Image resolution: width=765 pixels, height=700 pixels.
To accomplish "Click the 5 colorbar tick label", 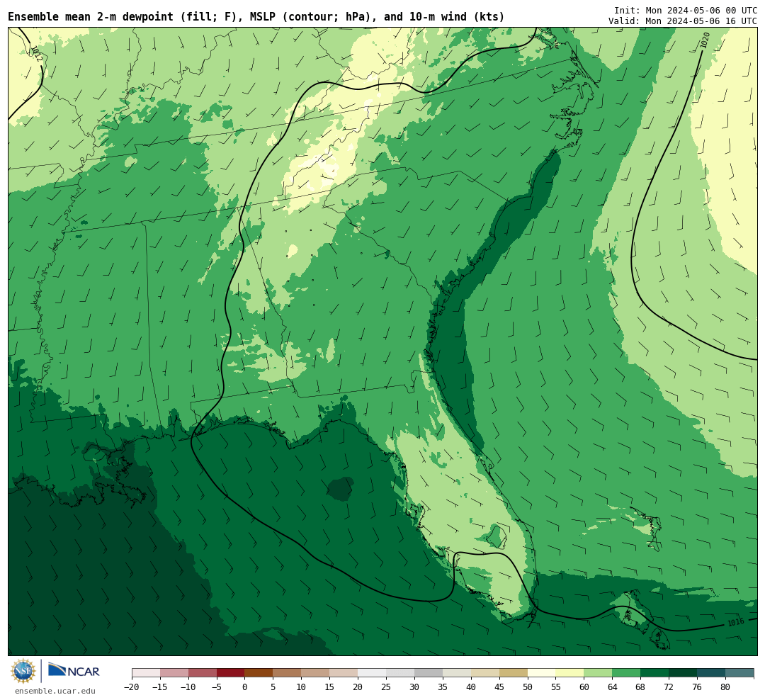I will [273, 687].
